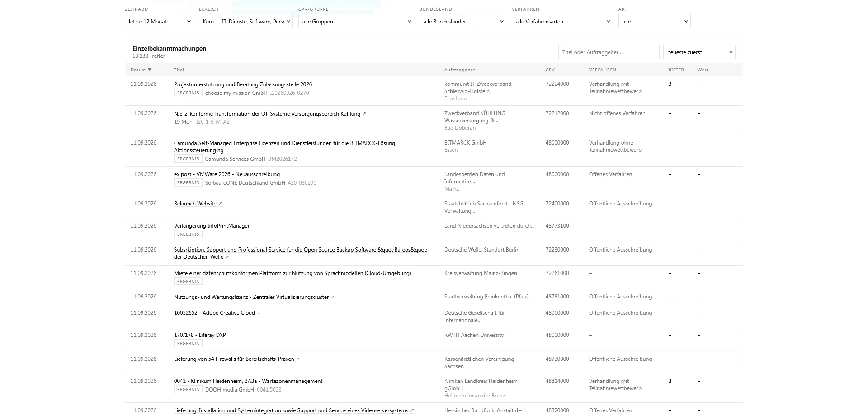Click external-link icon after the 54 Firewalls title
868x415 pixels.
click(298, 359)
